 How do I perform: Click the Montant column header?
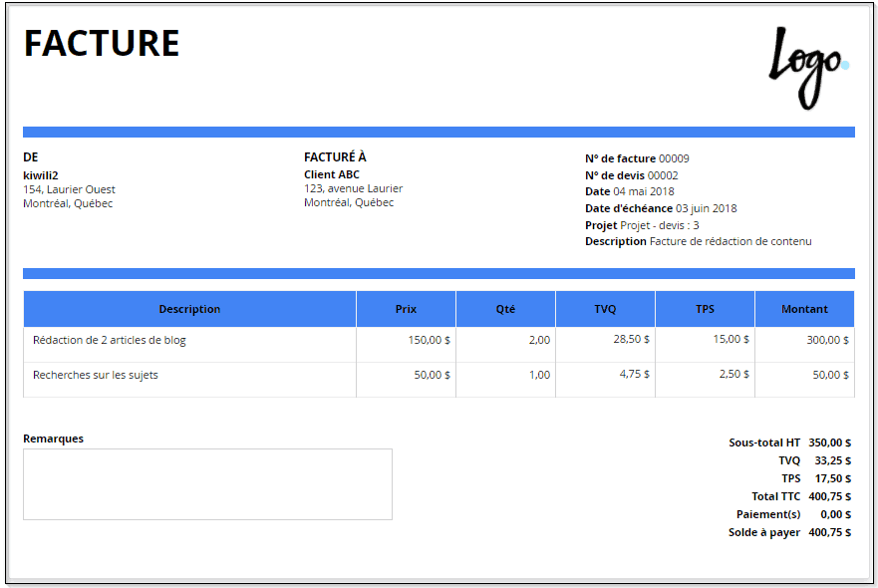(x=804, y=309)
